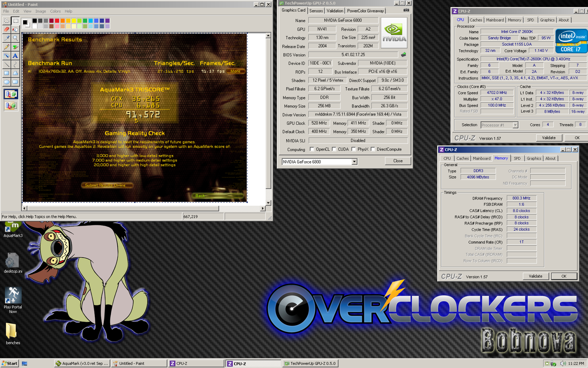
Task: Select the Curve tool in Paint
Action: point(15,64)
